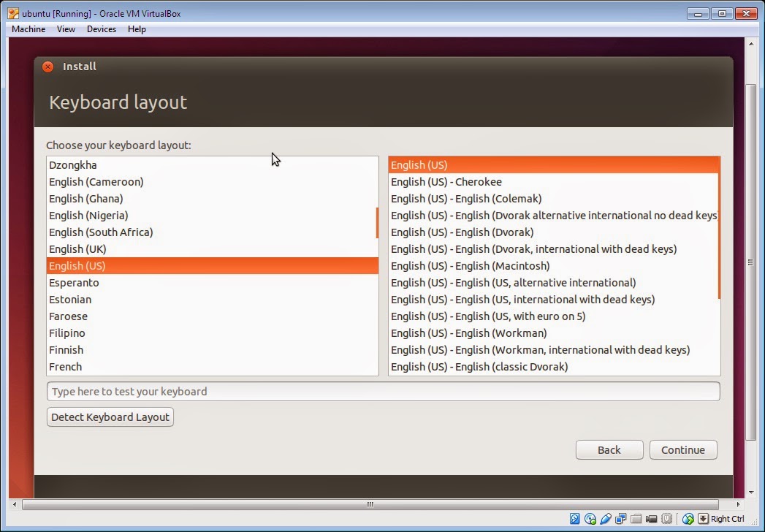
Task: Click the video capture status icon
Action: [x=651, y=519]
